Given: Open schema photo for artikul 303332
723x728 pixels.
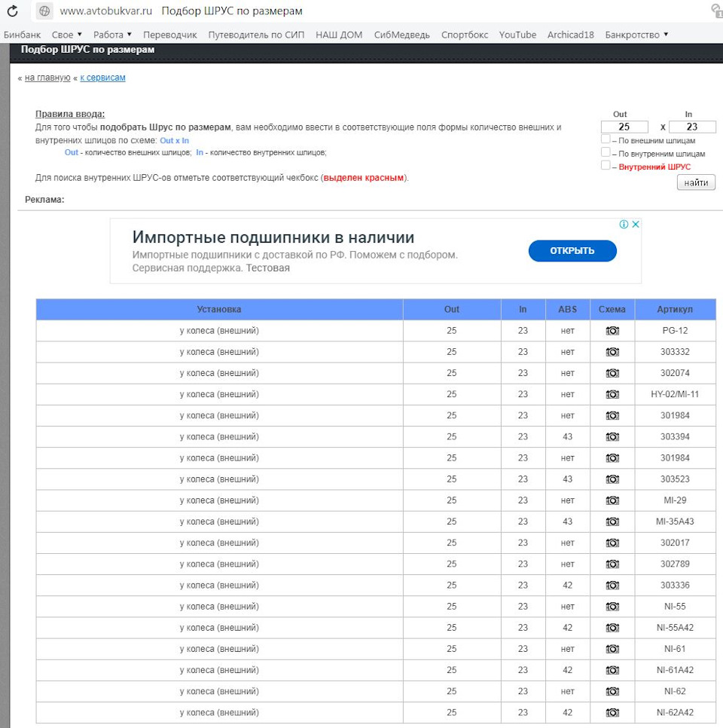Looking at the screenshot, I should click(x=613, y=351).
